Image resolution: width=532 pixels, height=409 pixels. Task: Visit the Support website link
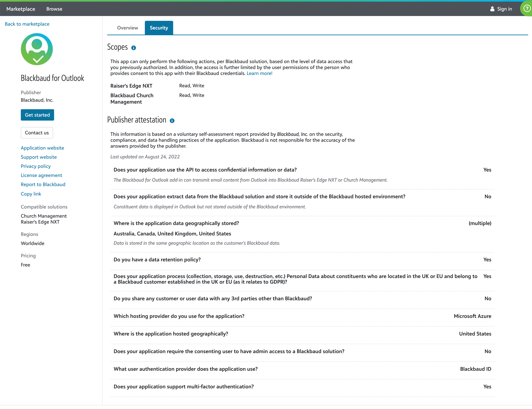[39, 157]
